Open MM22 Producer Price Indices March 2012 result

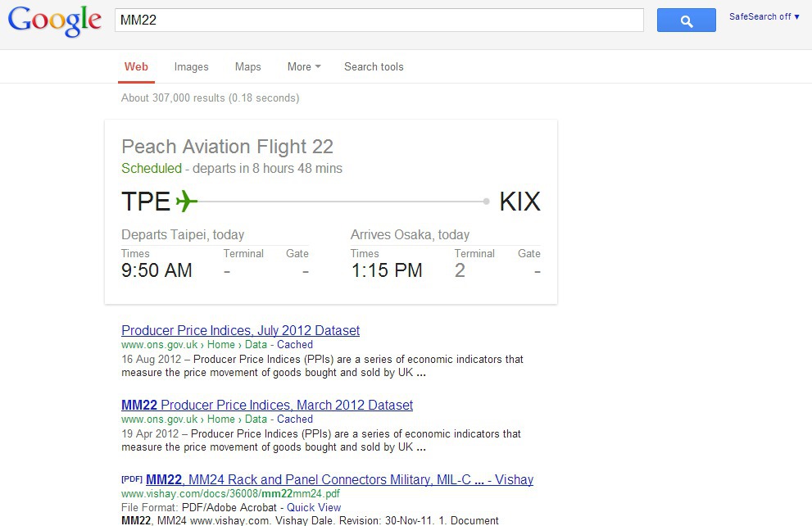coord(267,406)
